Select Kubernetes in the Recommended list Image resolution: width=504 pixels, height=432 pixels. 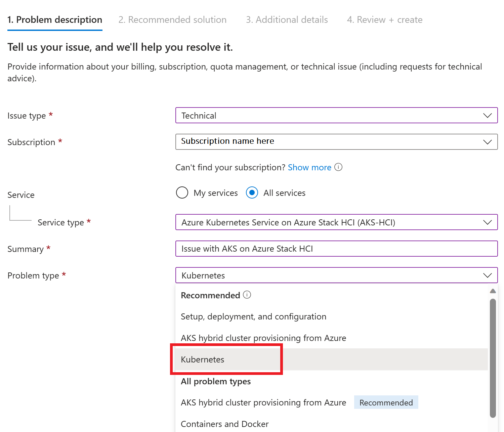tap(203, 359)
